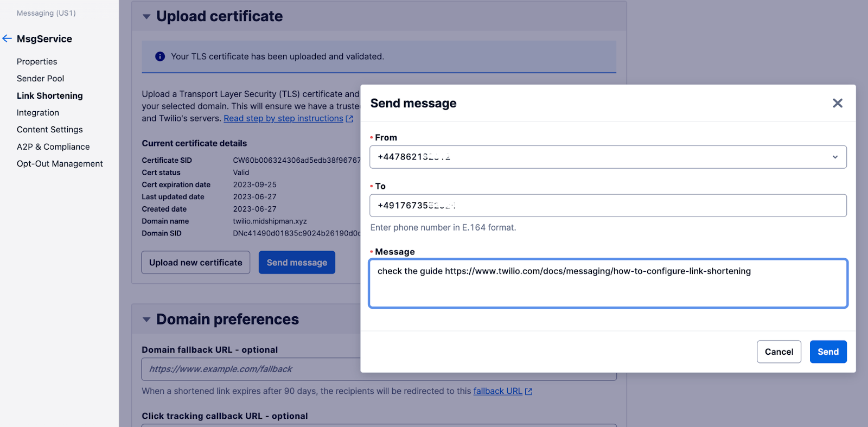
Task: Click the blue back arrow next to MsgService
Action: coord(7,38)
